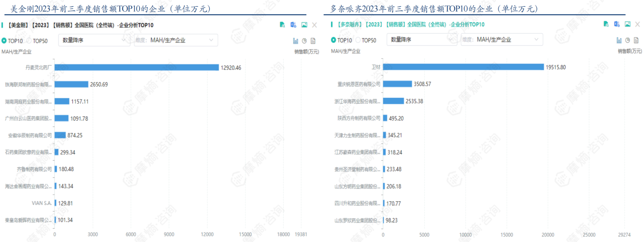
Task: Open 数量降序 sort dropdown in 美金刚 panel
Action: tap(94, 40)
